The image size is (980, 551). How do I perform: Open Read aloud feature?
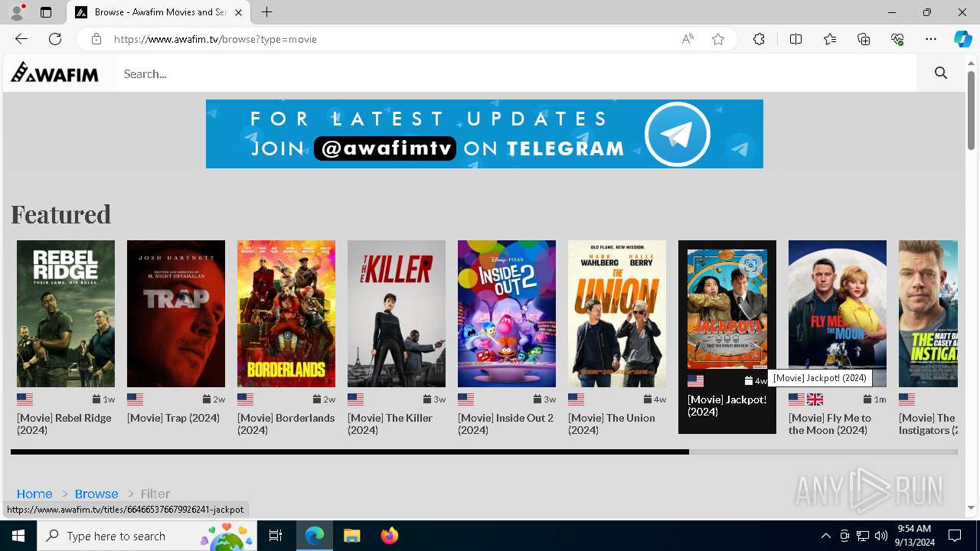[688, 39]
